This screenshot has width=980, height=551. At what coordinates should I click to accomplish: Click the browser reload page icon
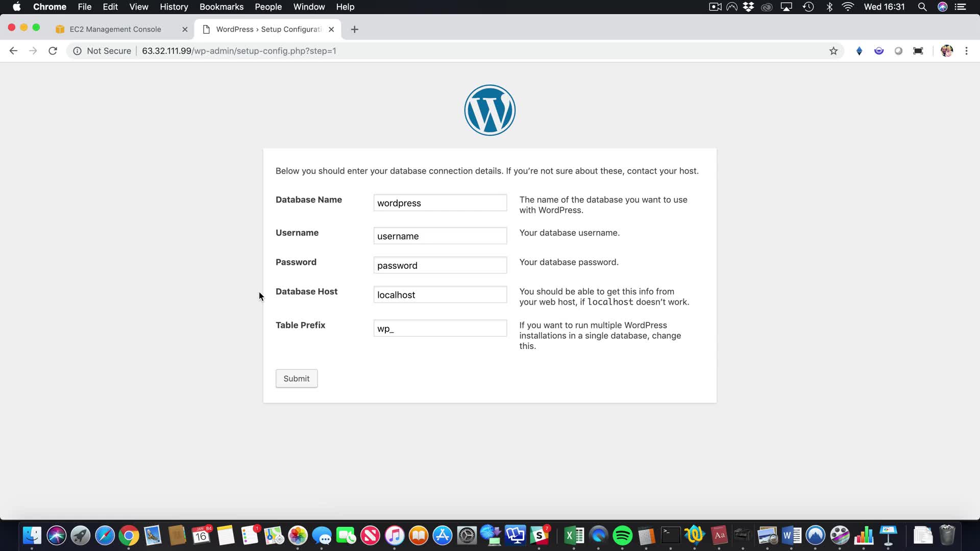(x=53, y=51)
